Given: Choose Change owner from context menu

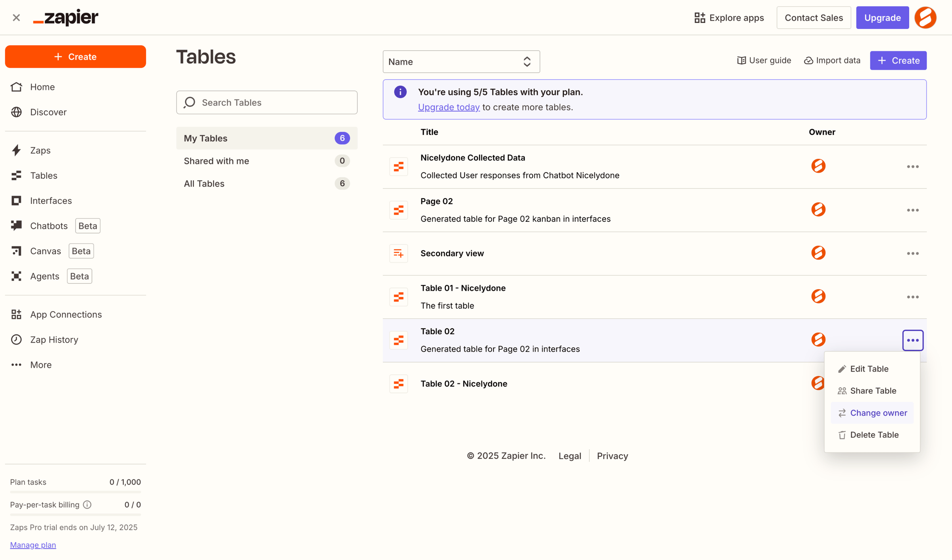Looking at the screenshot, I should (x=872, y=413).
